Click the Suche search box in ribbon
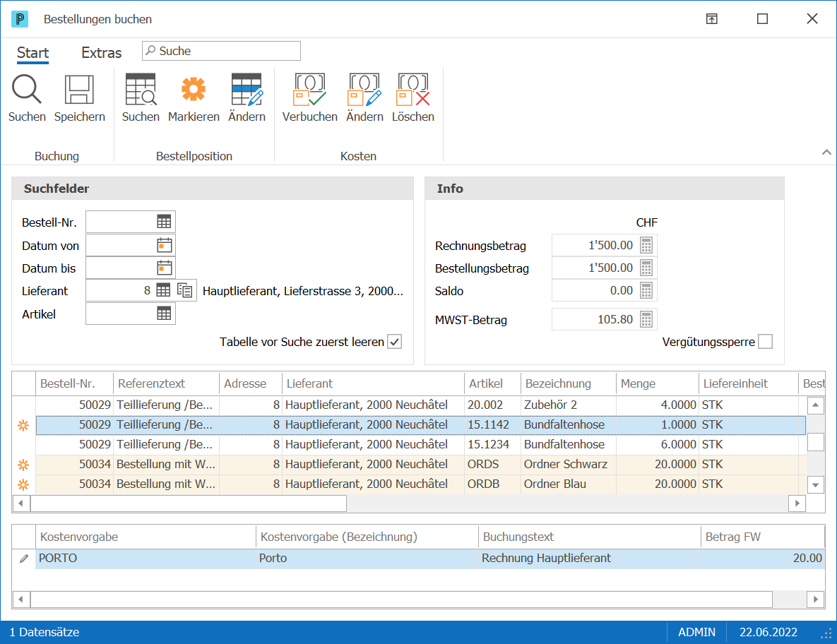The height and width of the screenshot is (644, 837). click(222, 52)
